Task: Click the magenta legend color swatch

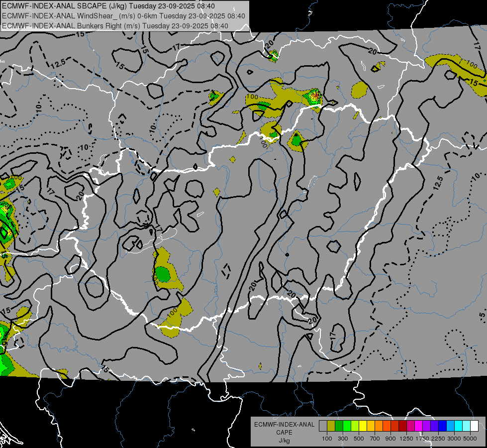Action: 418,426
